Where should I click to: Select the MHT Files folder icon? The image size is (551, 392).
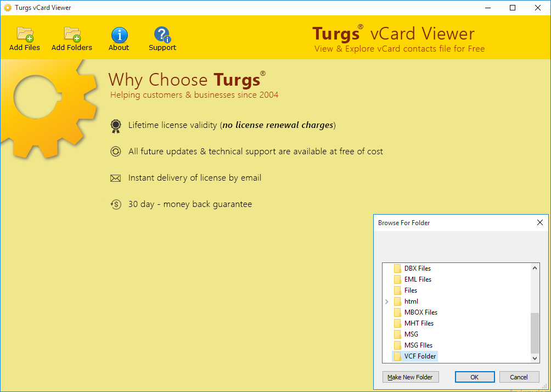click(397, 323)
